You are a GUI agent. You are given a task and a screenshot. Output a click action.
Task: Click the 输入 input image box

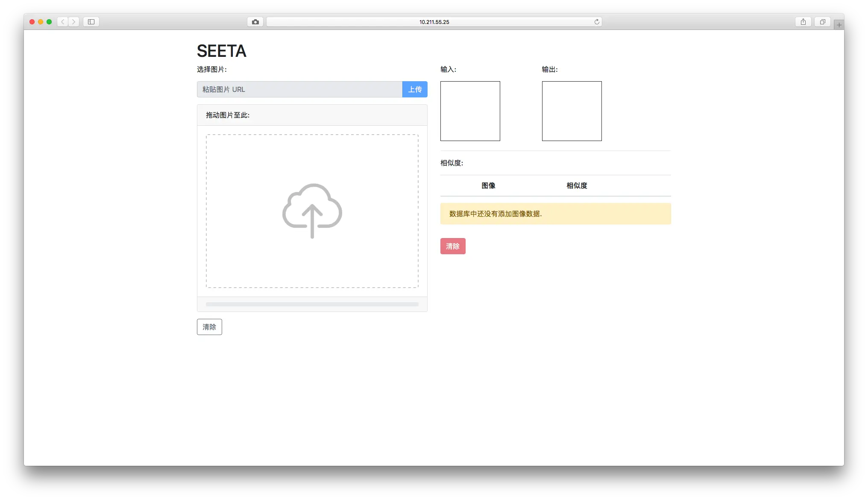(470, 111)
